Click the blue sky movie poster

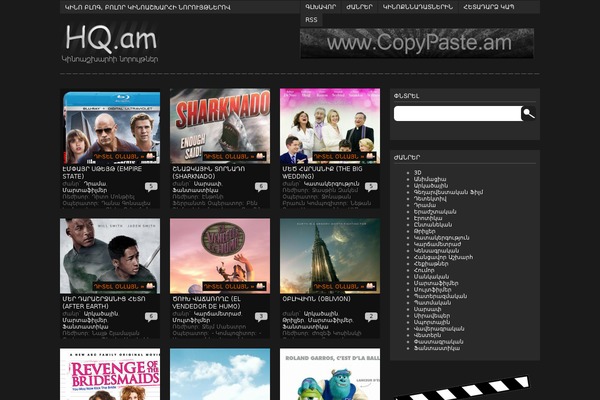tap(220, 374)
